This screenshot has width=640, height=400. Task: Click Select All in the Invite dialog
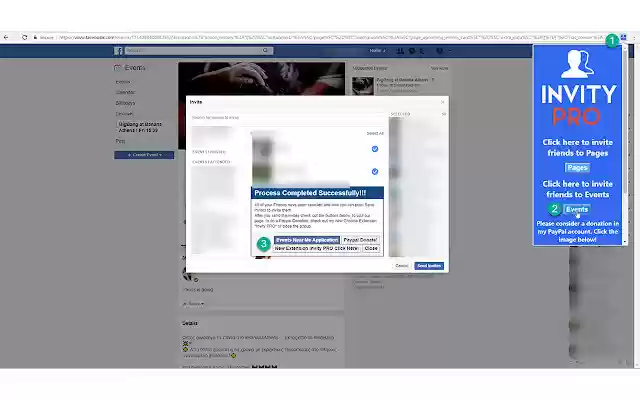pos(375,133)
